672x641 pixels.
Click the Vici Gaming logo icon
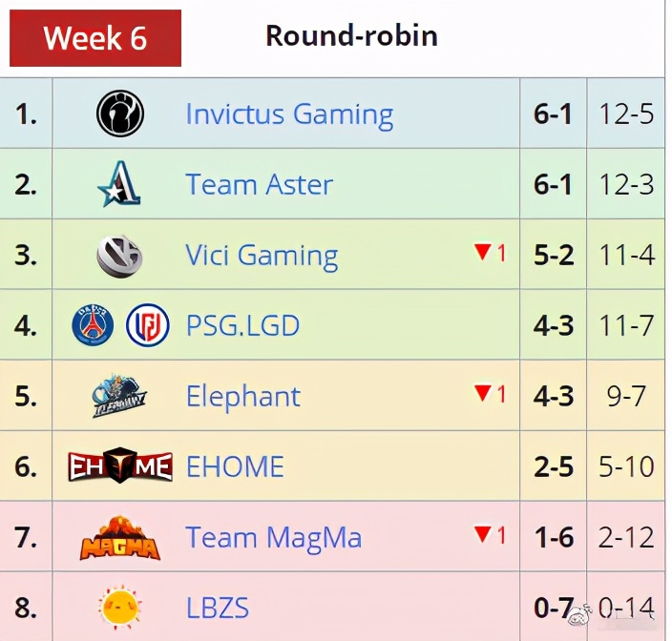pos(120,255)
